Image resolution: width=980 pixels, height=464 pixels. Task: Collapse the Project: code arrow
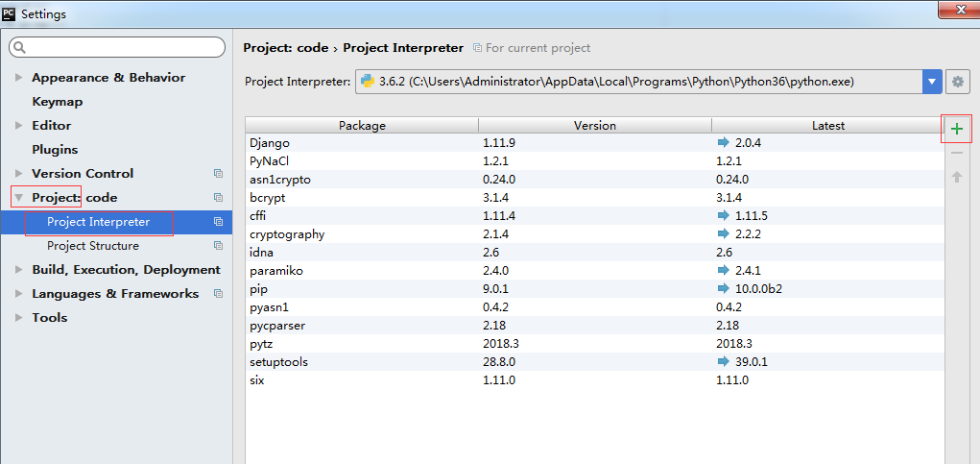[19, 198]
